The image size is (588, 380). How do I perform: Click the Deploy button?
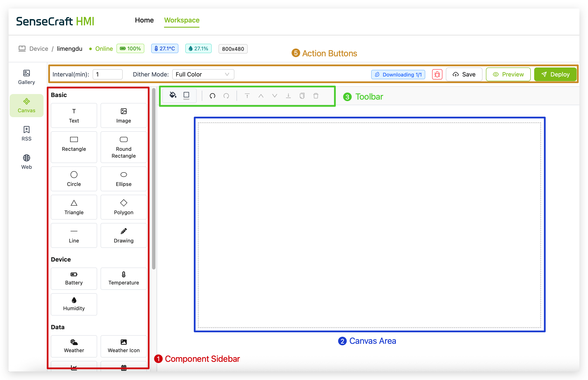(555, 74)
